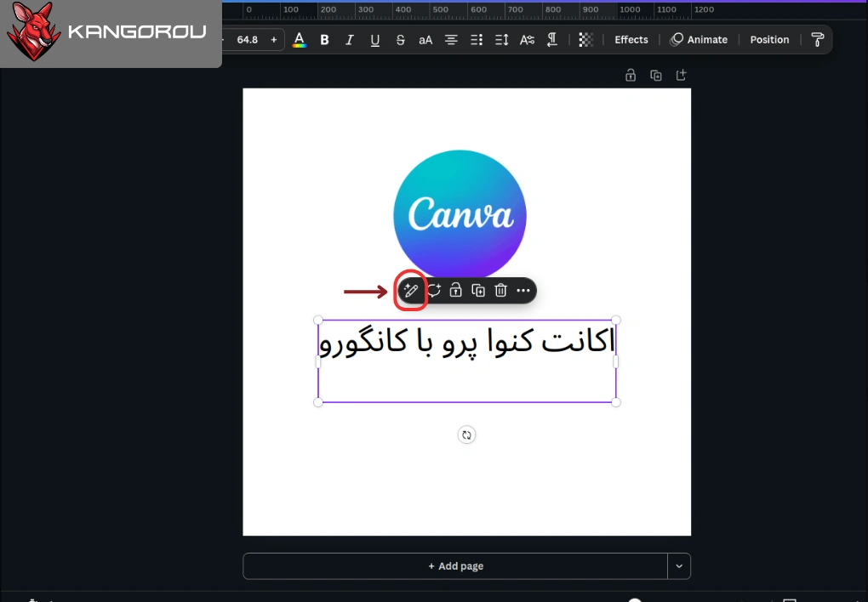Screen dimensions: 868x602
Task: Add a comment from the floating toolbar
Action: click(x=433, y=291)
